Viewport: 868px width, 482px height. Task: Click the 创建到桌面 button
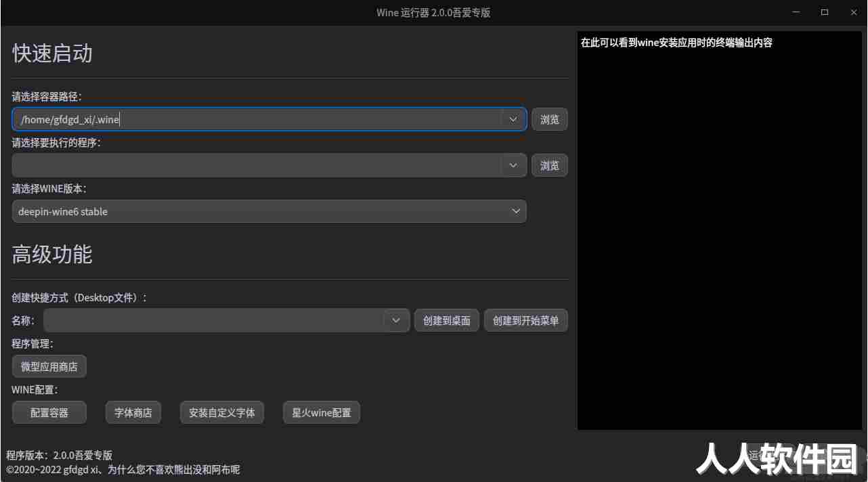(447, 320)
